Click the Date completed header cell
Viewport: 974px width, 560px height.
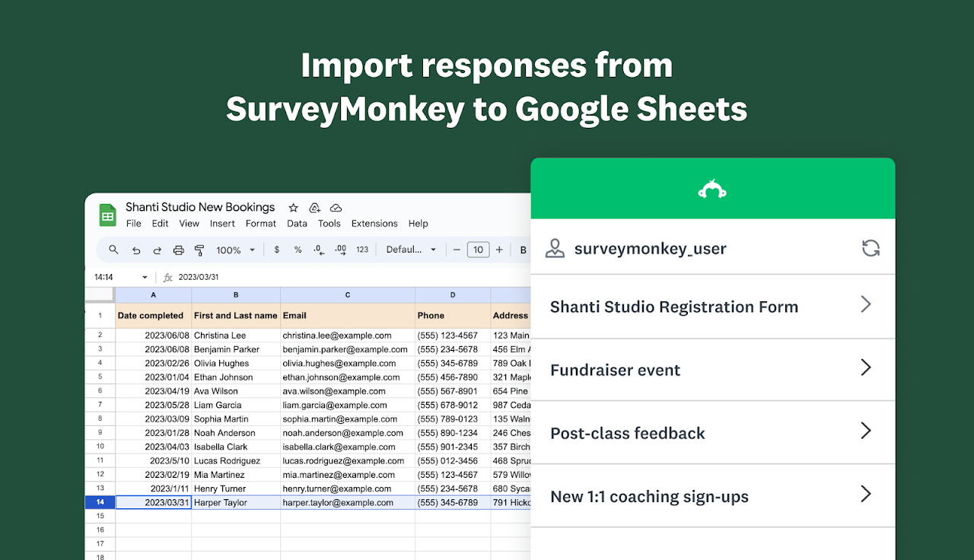click(154, 316)
